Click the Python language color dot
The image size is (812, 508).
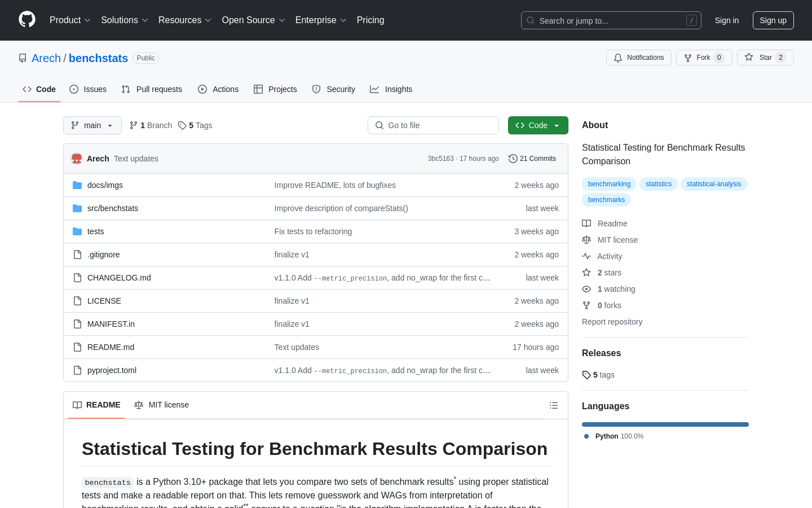586,436
